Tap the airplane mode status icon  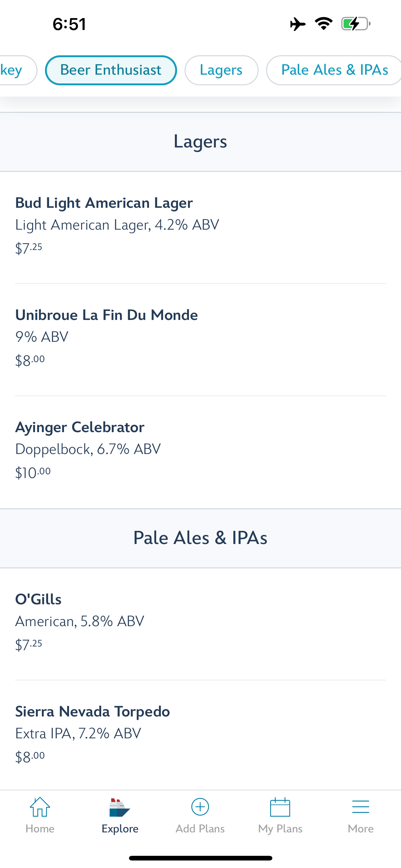(x=298, y=24)
